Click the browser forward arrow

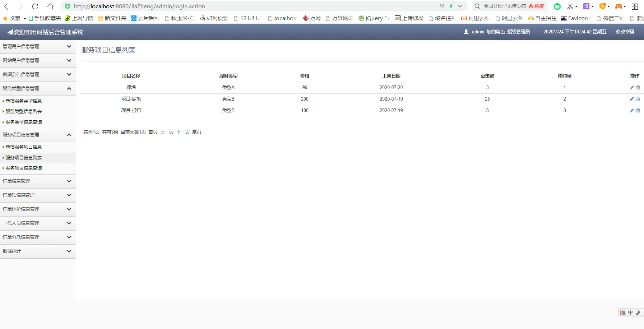point(20,6)
